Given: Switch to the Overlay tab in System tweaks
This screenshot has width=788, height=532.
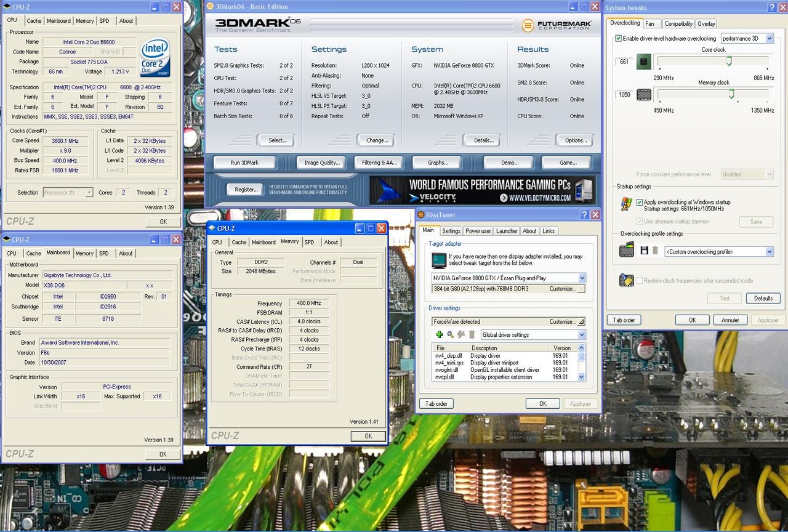Looking at the screenshot, I should tap(706, 23).
